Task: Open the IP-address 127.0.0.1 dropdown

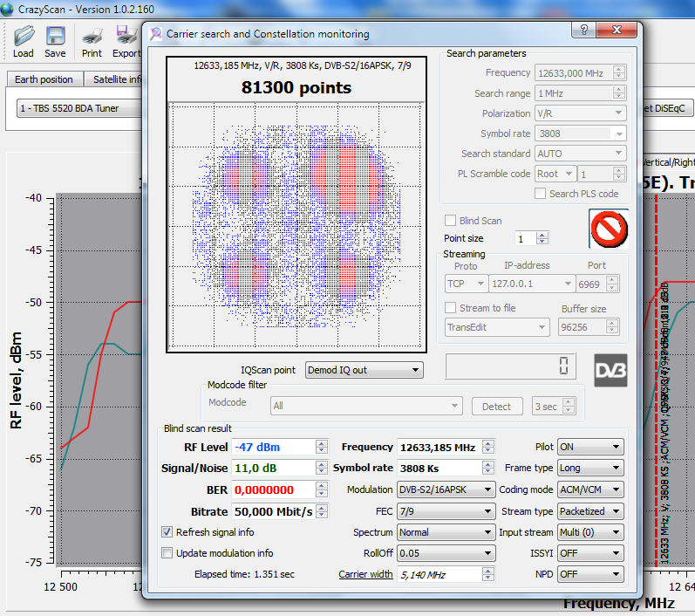Action: (531, 284)
